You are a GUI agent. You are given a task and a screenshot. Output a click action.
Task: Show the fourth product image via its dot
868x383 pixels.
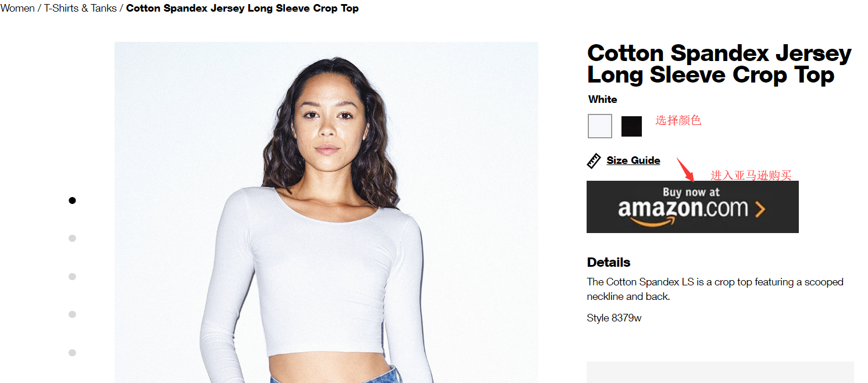pos(72,314)
